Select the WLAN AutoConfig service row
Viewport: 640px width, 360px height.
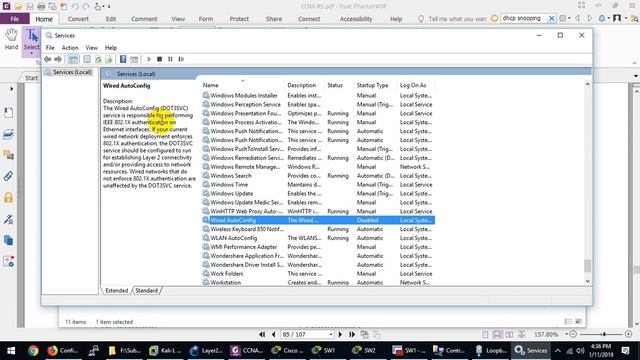point(318,238)
